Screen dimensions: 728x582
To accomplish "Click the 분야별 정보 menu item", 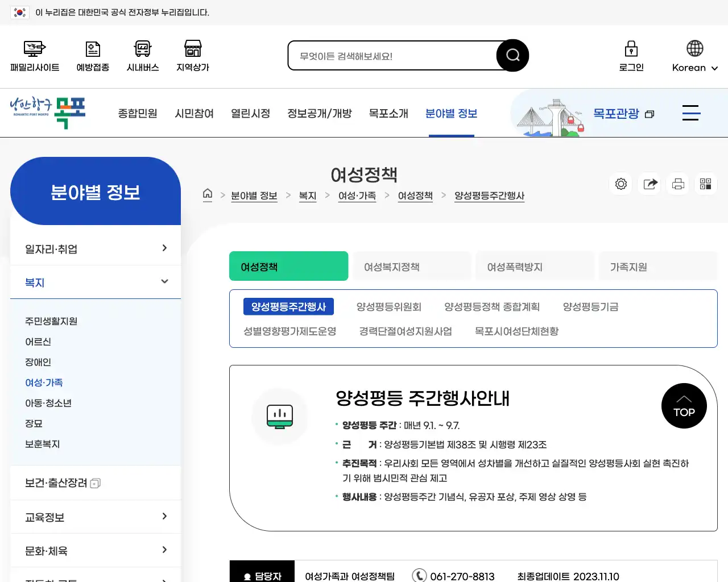I will pyautogui.click(x=451, y=113).
